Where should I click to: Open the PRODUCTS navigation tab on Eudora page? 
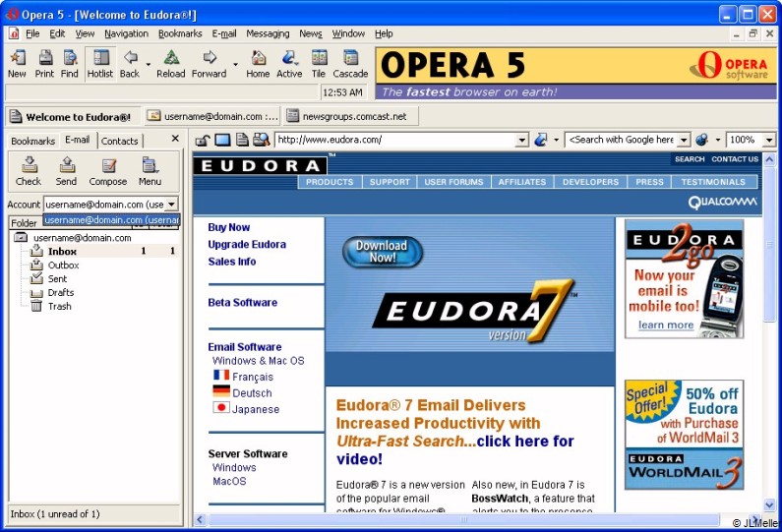330,182
